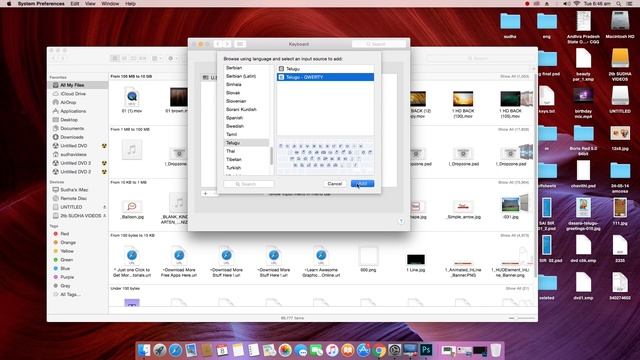The width and height of the screenshot is (640, 360).
Task: Click Keyboard window forward arrow
Action: pos(227,44)
